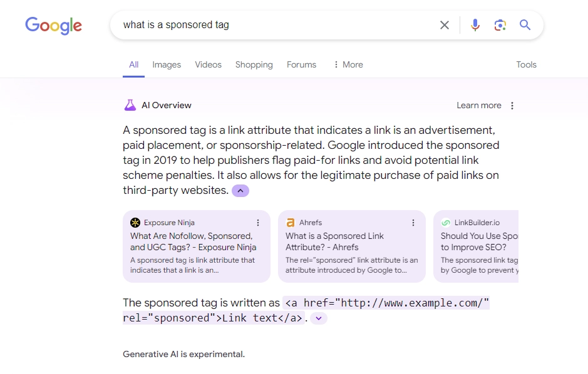The image size is (588, 374).
Task: Expand sources after the rel="sponsored" code
Action: click(x=319, y=318)
